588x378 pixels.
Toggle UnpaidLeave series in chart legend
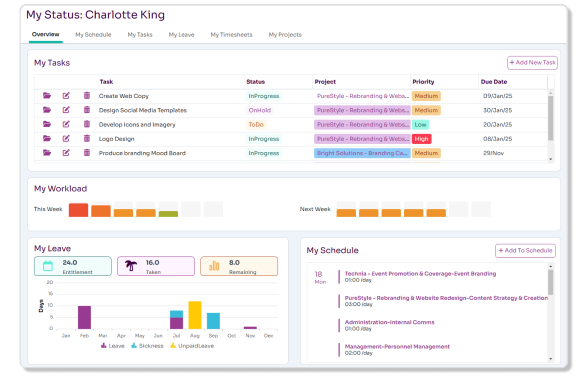[x=192, y=346]
